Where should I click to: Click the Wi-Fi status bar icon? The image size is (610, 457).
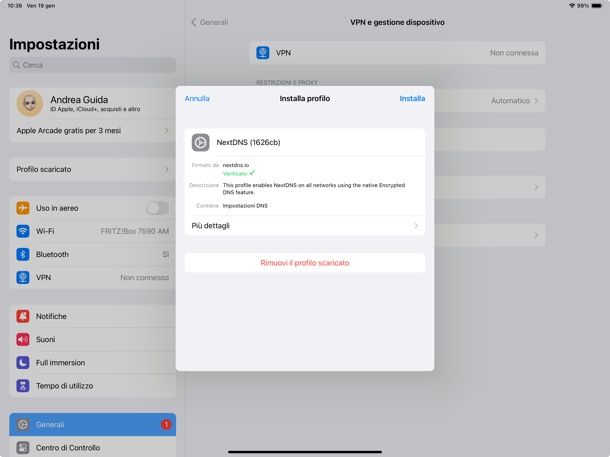tap(572, 6)
